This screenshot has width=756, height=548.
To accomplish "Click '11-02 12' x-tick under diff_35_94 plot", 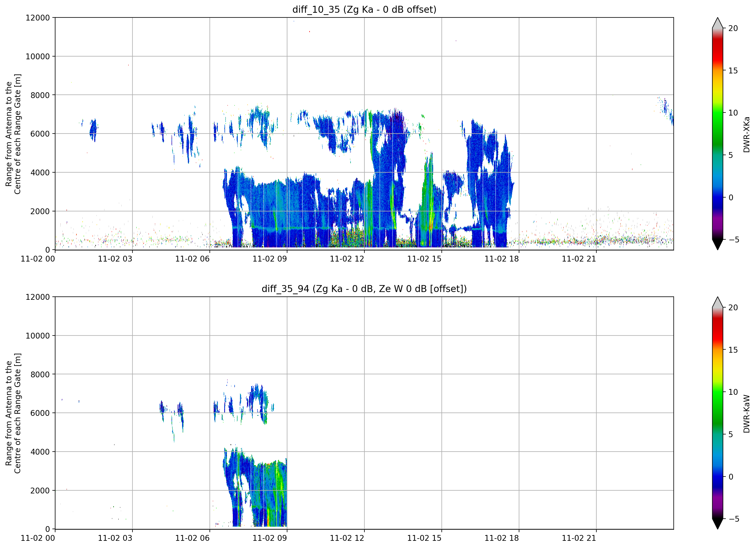I will coord(347,538).
